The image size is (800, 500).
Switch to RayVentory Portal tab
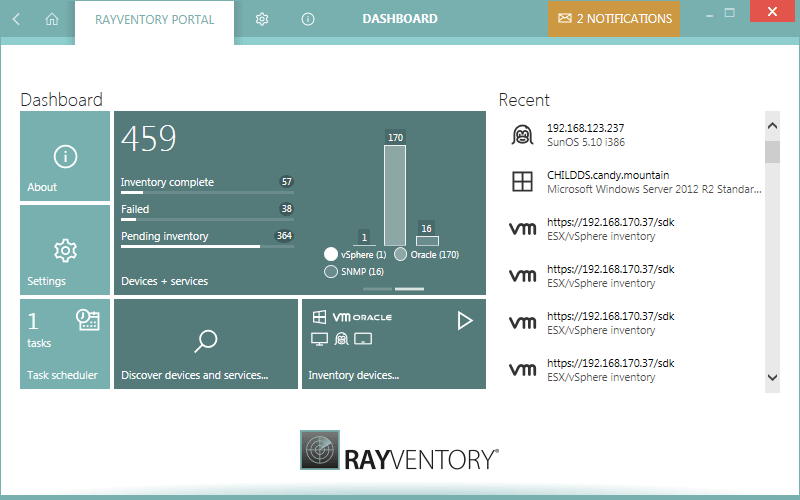155,19
